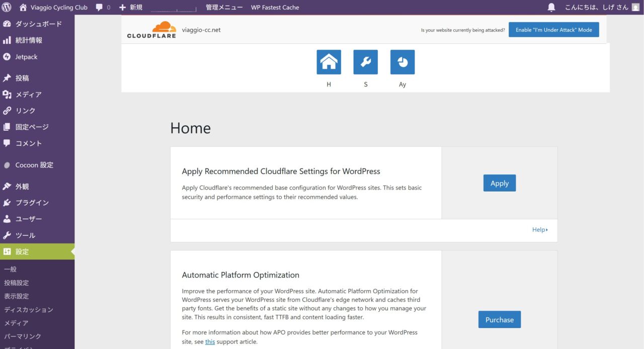Click the Cloudflare logo
This screenshot has height=349, width=644.
151,30
